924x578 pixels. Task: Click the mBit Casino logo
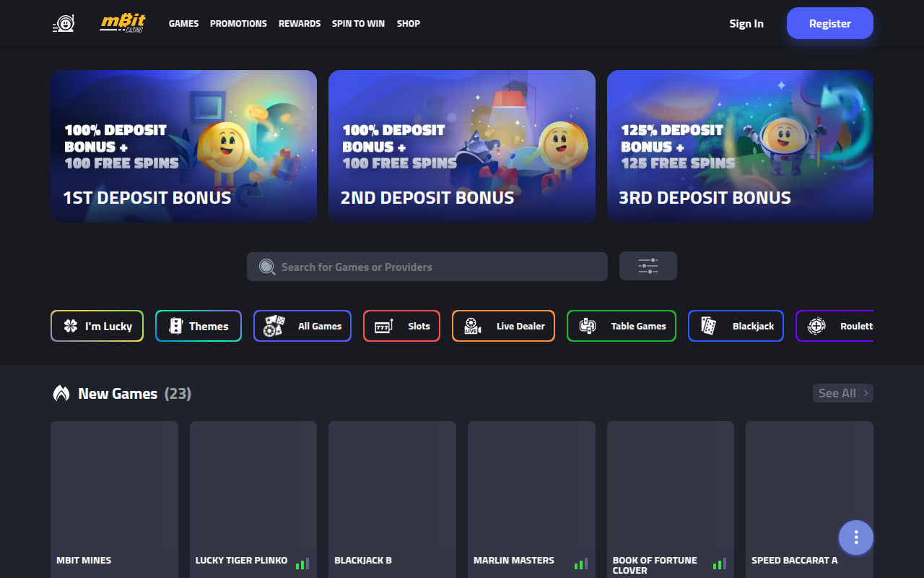click(x=123, y=23)
